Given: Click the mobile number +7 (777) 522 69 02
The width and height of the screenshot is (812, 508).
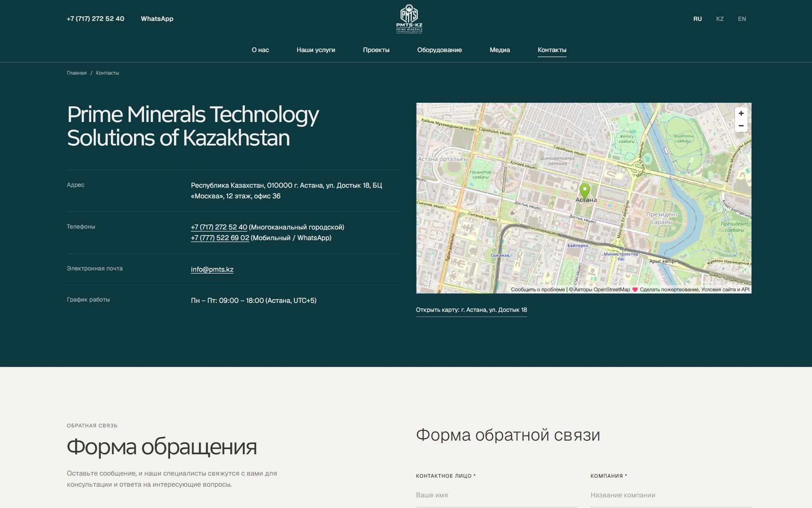Looking at the screenshot, I should tap(220, 238).
